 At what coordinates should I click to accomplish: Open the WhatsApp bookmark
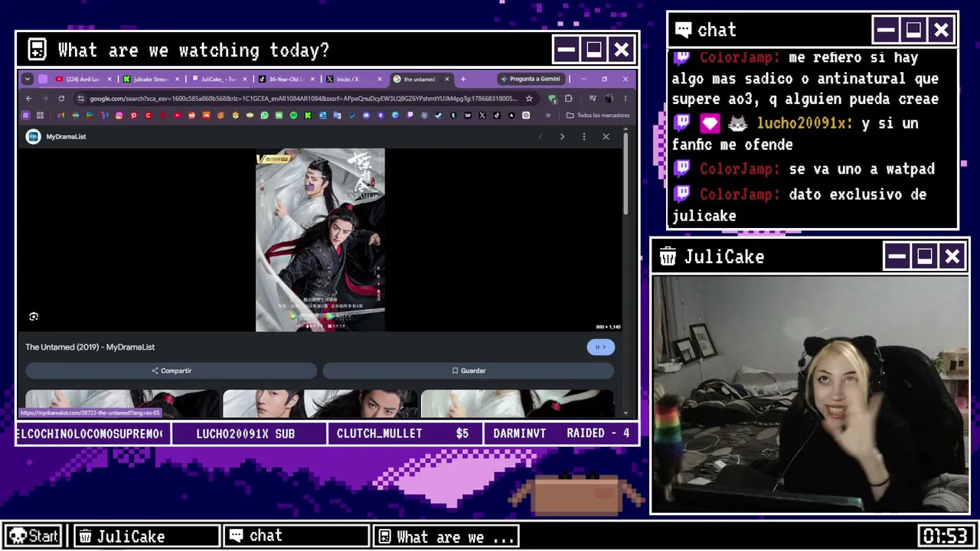coord(264,116)
